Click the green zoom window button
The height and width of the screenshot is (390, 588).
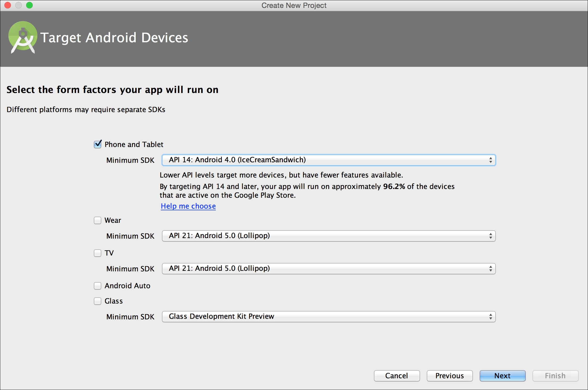[x=29, y=5]
